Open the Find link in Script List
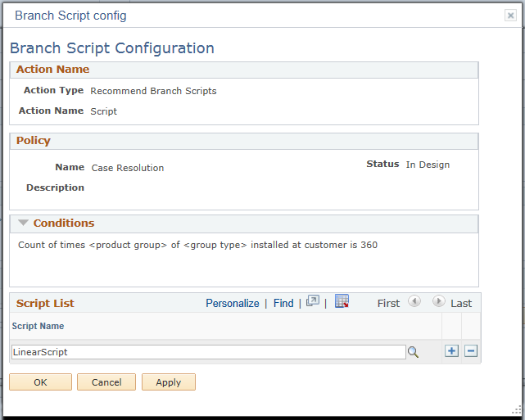The height and width of the screenshot is (420, 525). click(283, 303)
